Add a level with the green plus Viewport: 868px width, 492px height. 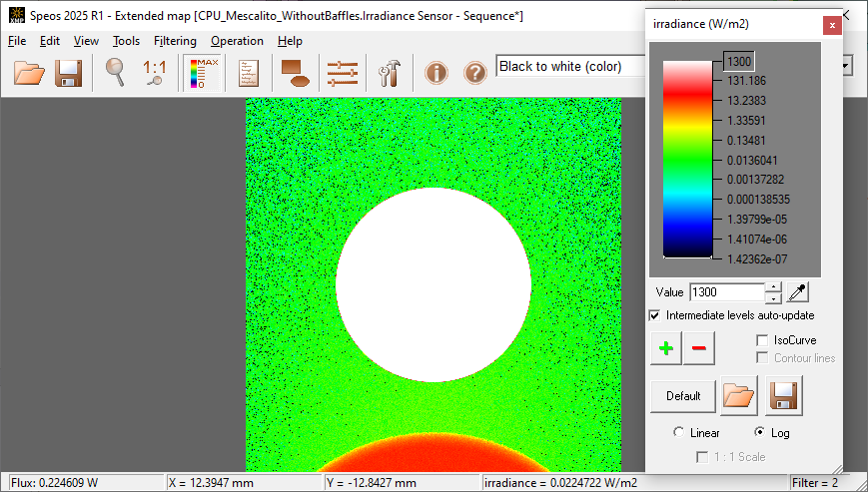click(666, 348)
